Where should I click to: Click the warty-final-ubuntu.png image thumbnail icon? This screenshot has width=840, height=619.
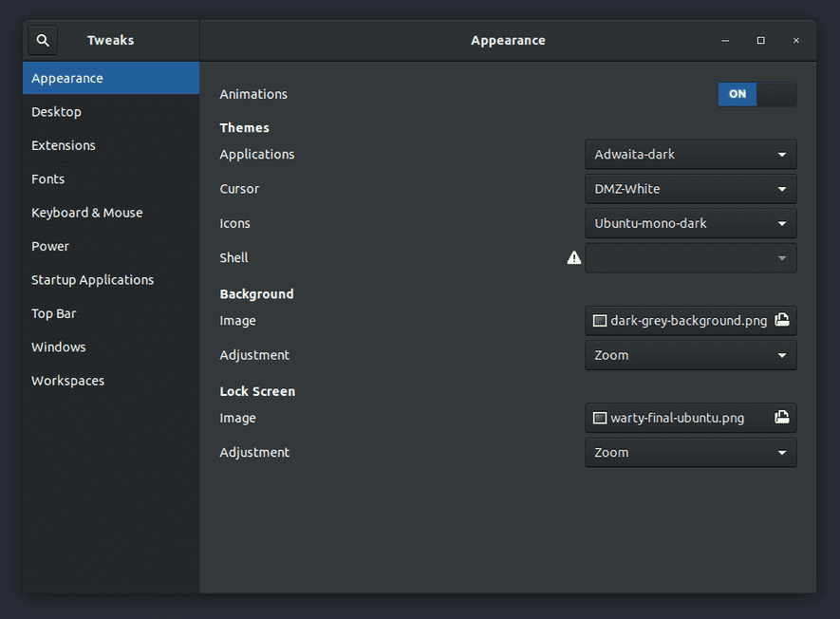pos(600,418)
